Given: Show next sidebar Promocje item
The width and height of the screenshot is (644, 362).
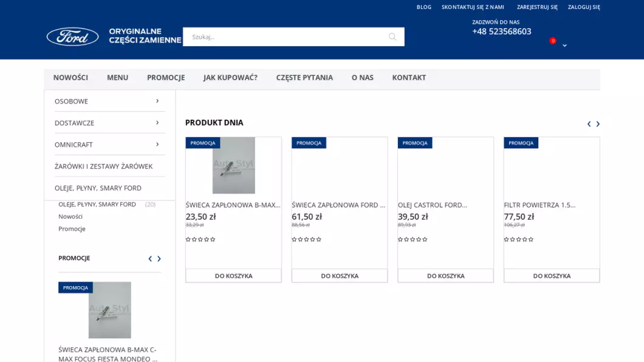Looking at the screenshot, I should [x=159, y=259].
